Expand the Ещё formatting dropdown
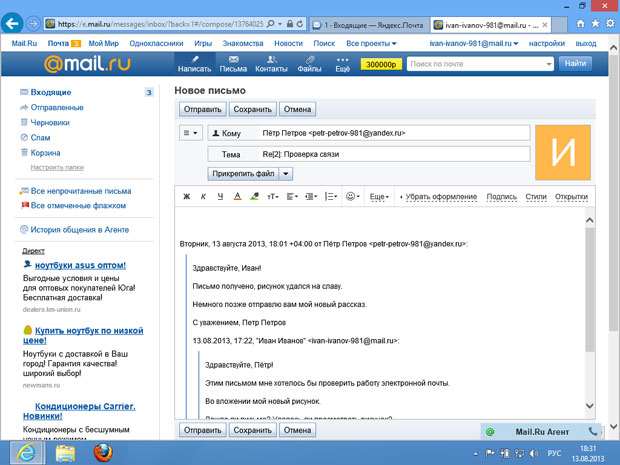 (x=380, y=197)
